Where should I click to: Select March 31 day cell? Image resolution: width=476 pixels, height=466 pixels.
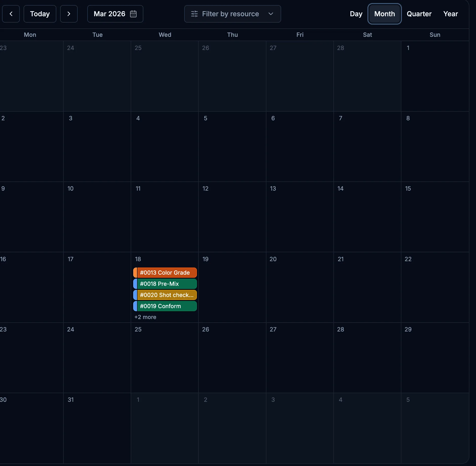coord(97,428)
